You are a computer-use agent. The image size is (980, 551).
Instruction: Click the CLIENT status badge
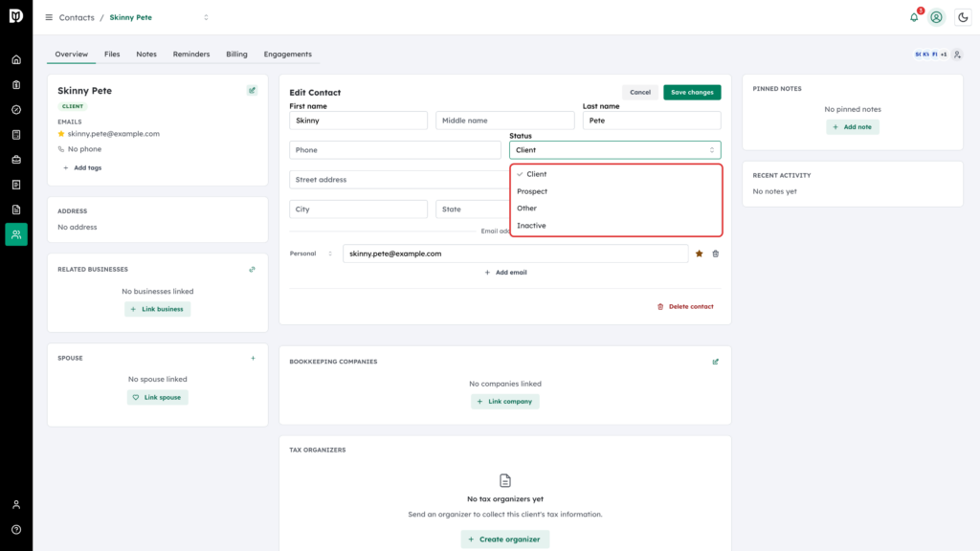click(x=73, y=106)
